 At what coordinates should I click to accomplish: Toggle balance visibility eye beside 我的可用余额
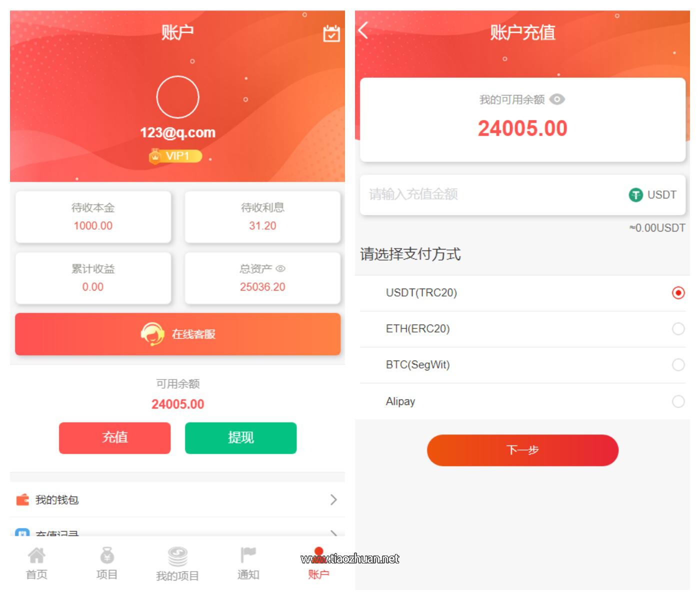557,99
